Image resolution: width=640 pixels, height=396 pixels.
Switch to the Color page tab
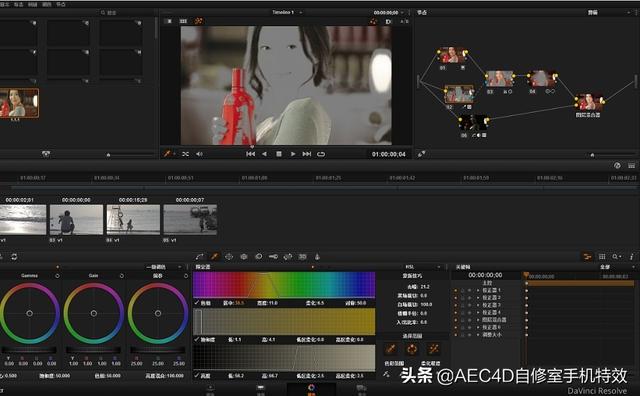(x=311, y=388)
